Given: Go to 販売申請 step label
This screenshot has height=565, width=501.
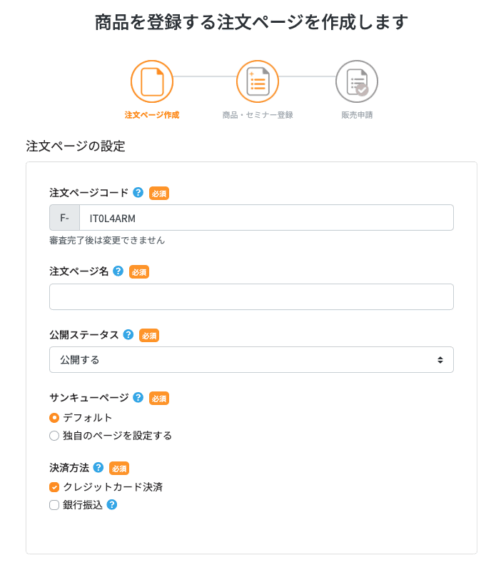Looking at the screenshot, I should [357, 115].
